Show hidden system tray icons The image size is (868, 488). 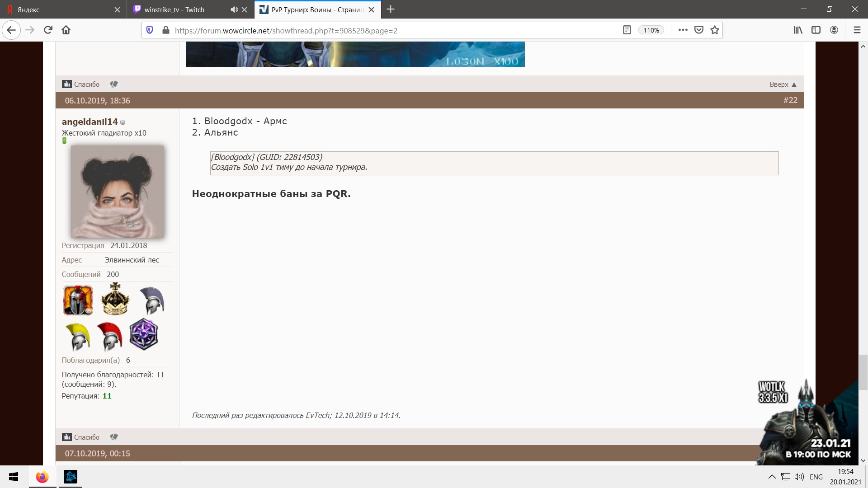[772, 477]
